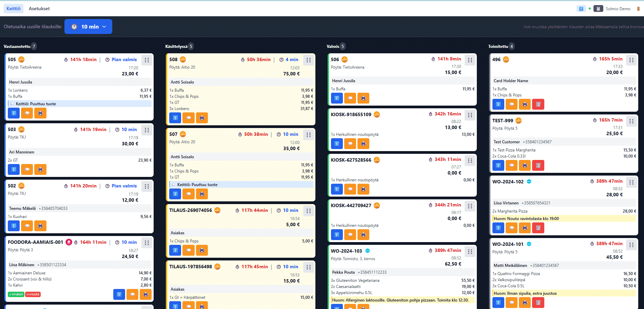
Task: Click the drag handle on order 496
Action: pos(631,60)
